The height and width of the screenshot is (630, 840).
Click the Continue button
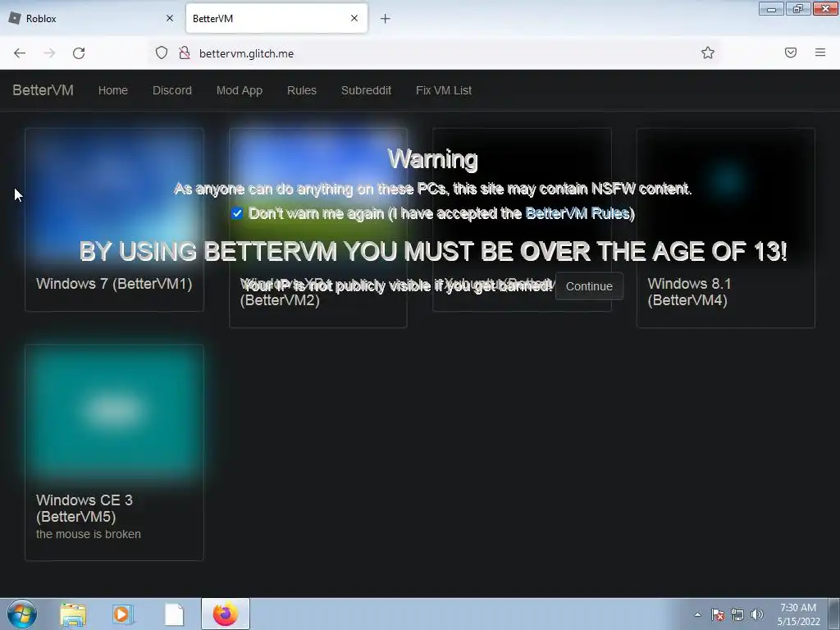(x=589, y=286)
